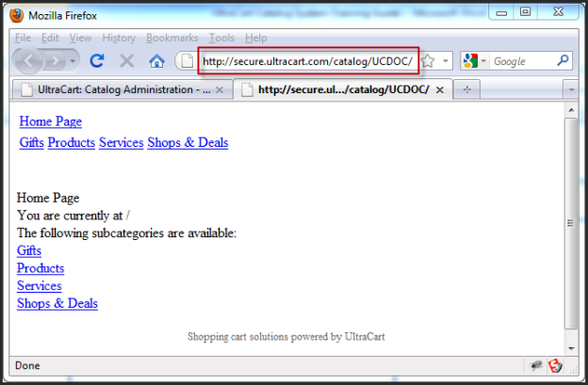This screenshot has height=385, width=588.
Task: Click 'Shopping cart solutions powered by UltraCart' text
Action: [286, 337]
